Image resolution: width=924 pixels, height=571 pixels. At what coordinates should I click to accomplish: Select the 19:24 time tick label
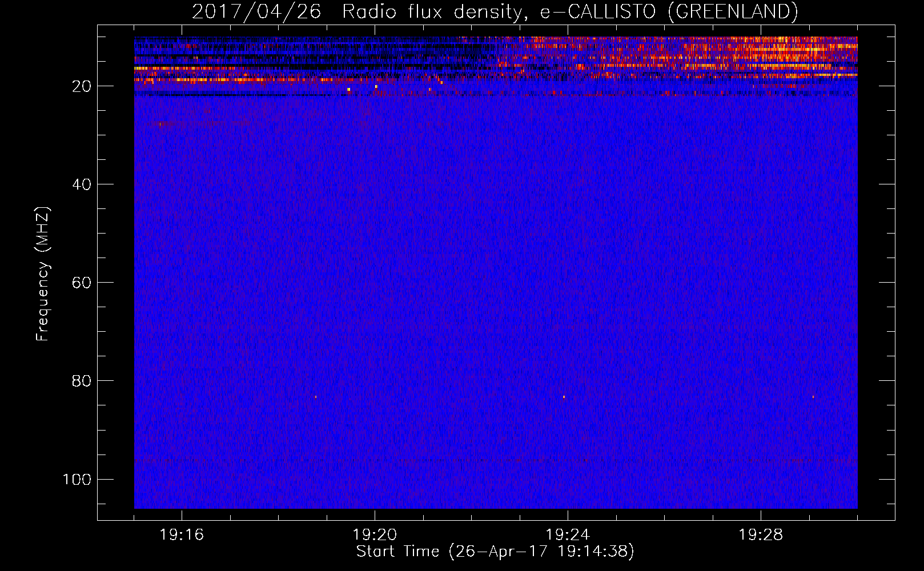568,535
